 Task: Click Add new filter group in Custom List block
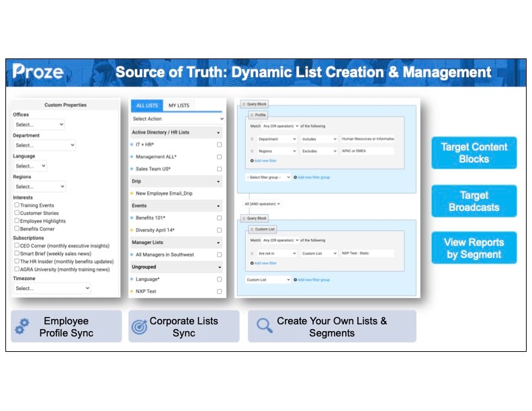tap(312, 280)
